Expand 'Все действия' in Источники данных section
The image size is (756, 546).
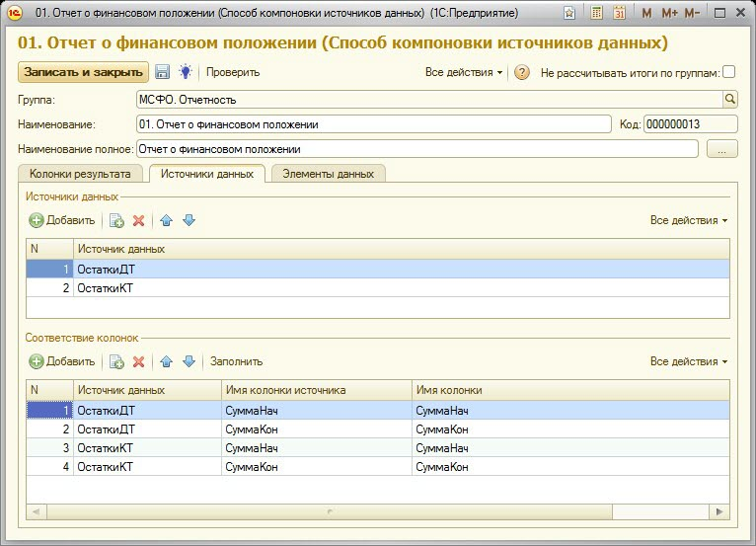(689, 220)
